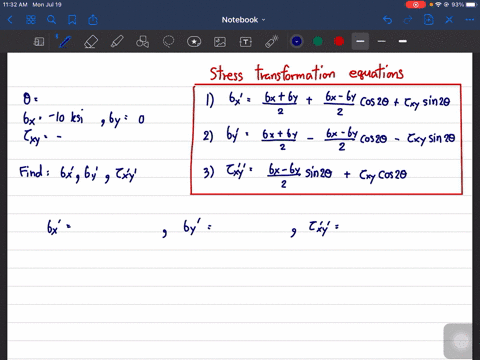Screen dimensions: 480x360
Task: Tap the floating AssistiveTouch button
Action: (x=461, y=341)
